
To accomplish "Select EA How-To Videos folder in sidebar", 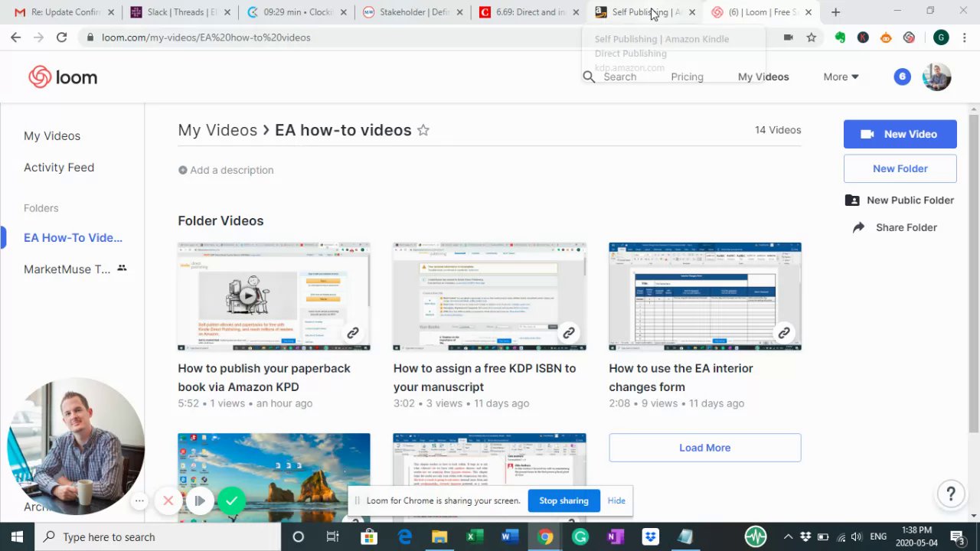I will [73, 237].
